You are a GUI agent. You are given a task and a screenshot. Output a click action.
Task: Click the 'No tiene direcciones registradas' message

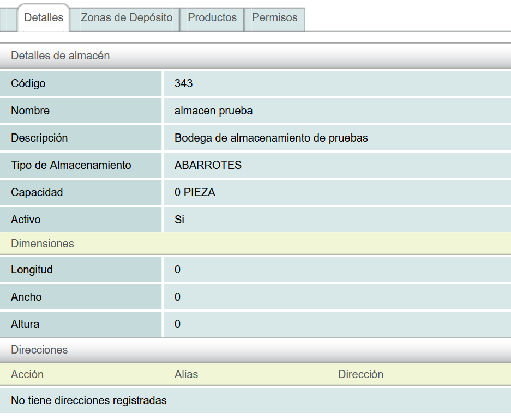coord(89,400)
